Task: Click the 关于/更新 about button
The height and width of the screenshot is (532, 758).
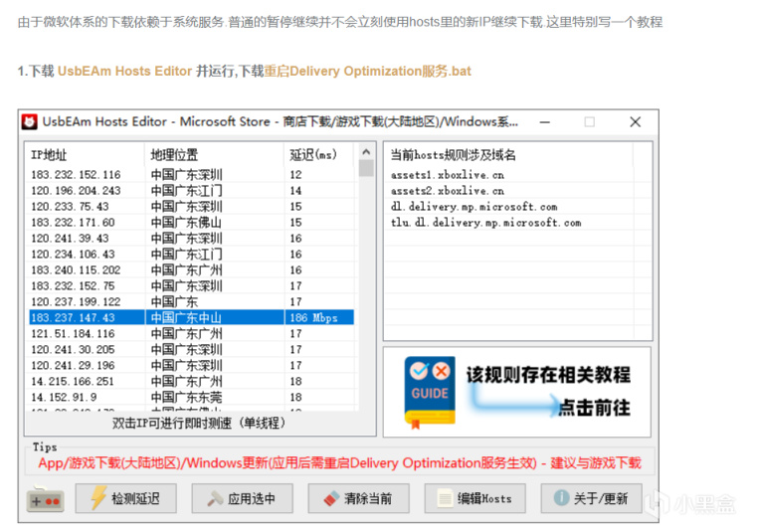Action: (x=592, y=498)
